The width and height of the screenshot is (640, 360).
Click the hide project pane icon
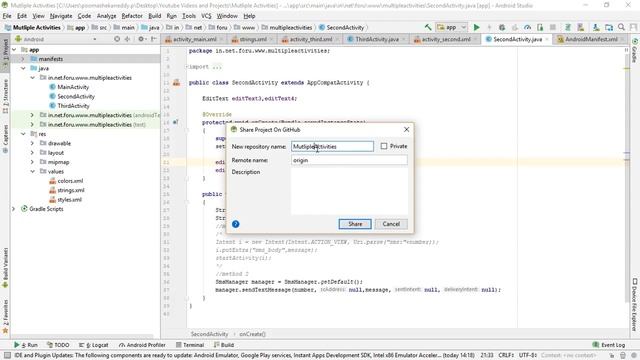(154, 39)
